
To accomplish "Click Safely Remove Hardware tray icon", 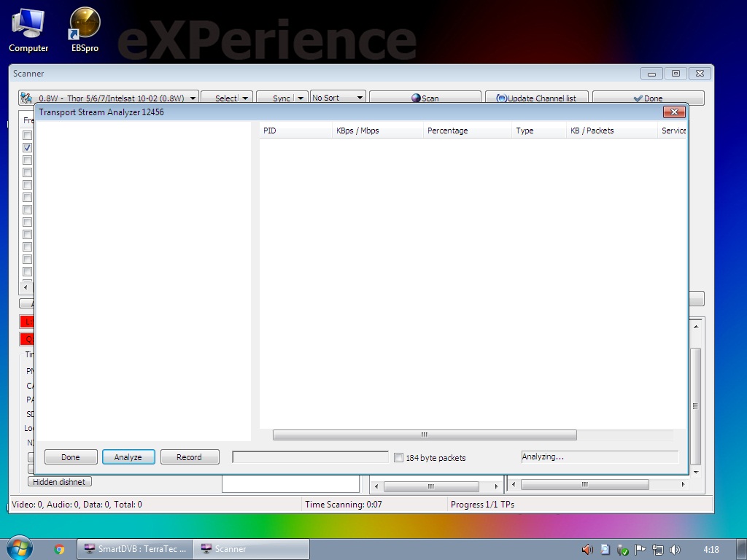I will tap(622, 550).
